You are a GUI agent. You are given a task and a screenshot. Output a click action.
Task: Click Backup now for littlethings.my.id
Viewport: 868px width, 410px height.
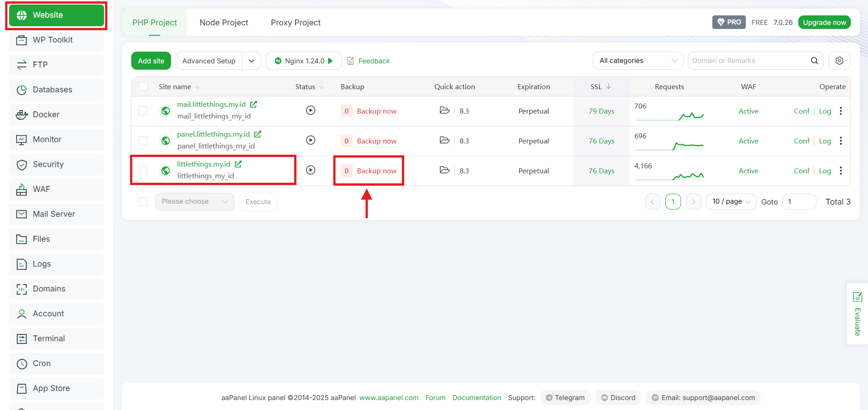377,171
